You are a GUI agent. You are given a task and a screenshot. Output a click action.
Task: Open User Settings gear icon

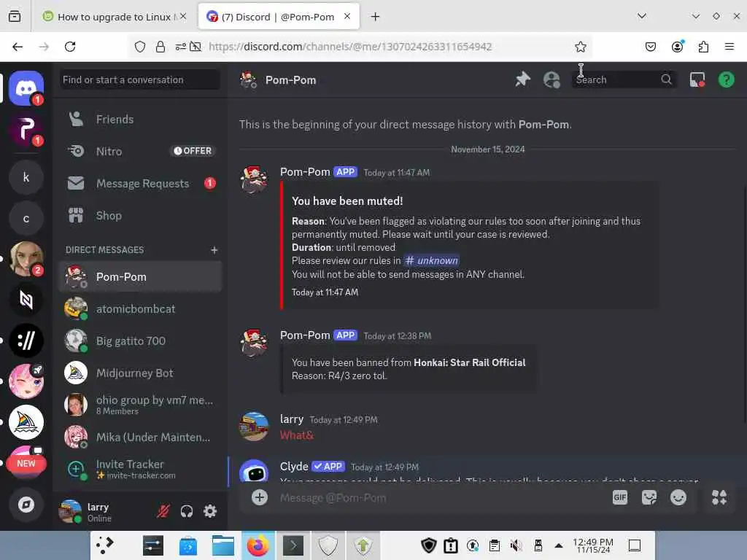click(210, 511)
